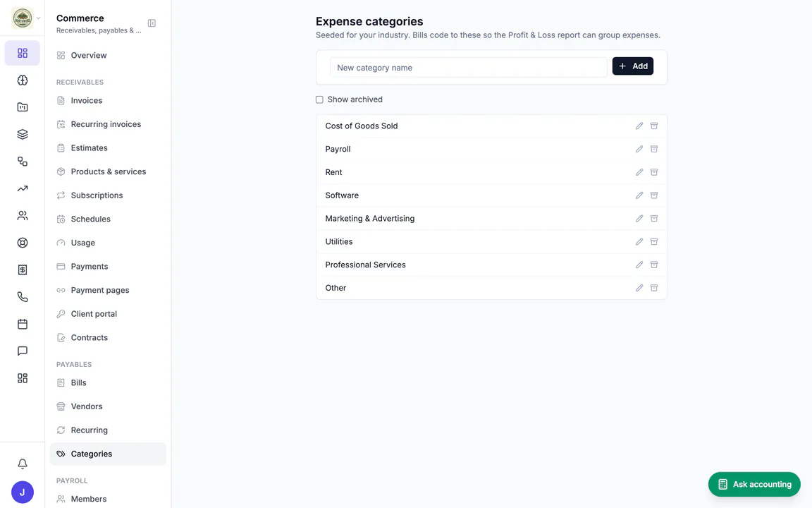Open the calendar icon in rail
This screenshot has width=812, height=508.
(23, 324)
